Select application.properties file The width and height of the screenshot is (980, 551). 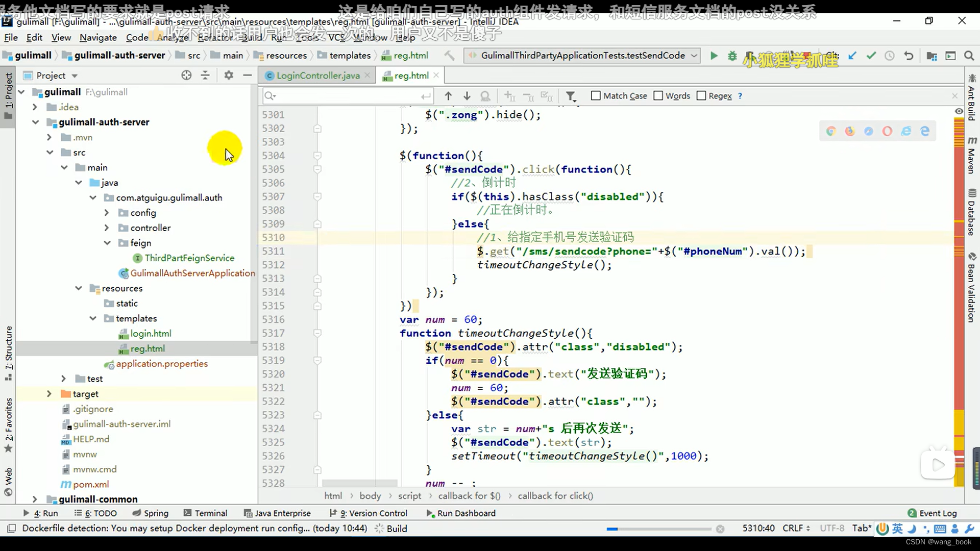pos(161,364)
